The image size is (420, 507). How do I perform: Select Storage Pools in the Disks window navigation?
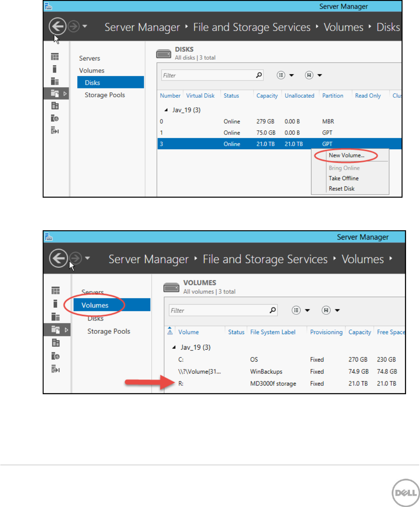pyautogui.click(x=105, y=95)
